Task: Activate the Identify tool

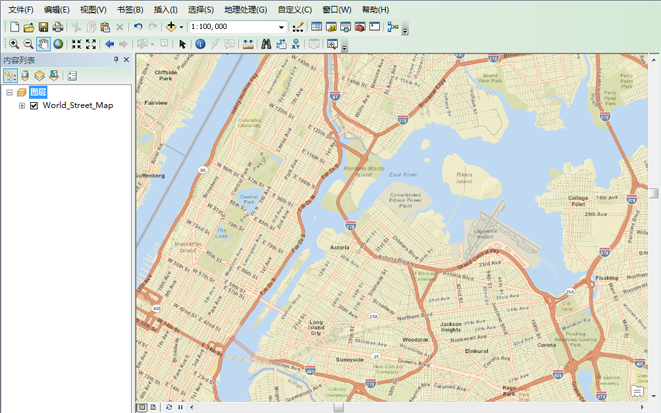Action: click(x=200, y=44)
